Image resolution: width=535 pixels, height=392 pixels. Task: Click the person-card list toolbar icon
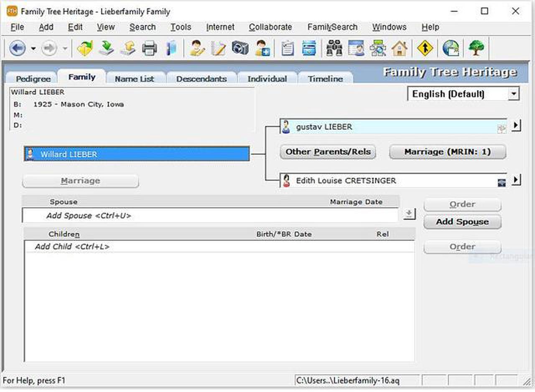point(356,48)
